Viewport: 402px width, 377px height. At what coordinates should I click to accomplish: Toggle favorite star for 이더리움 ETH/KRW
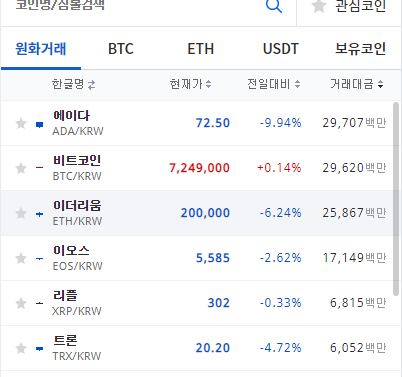tap(21, 213)
